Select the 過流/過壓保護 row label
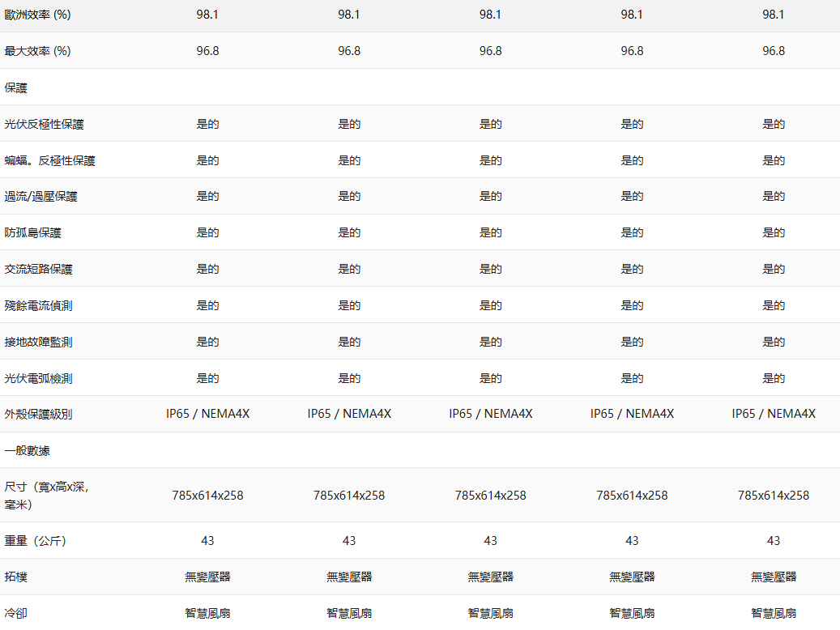 tap(41, 196)
